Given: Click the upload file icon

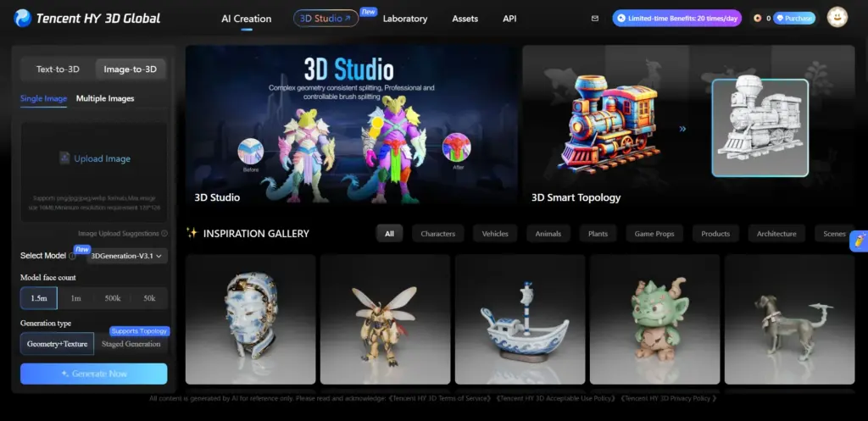Looking at the screenshot, I should [64, 158].
